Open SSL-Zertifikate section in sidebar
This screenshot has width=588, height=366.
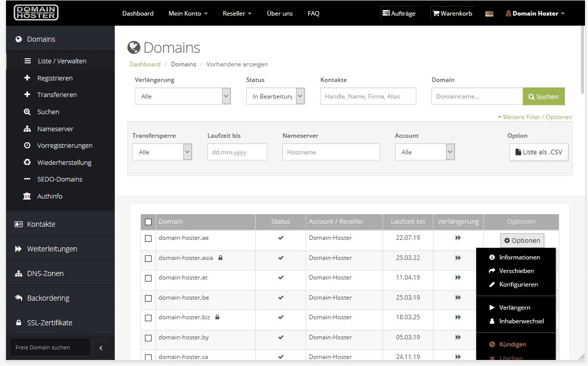60,323
